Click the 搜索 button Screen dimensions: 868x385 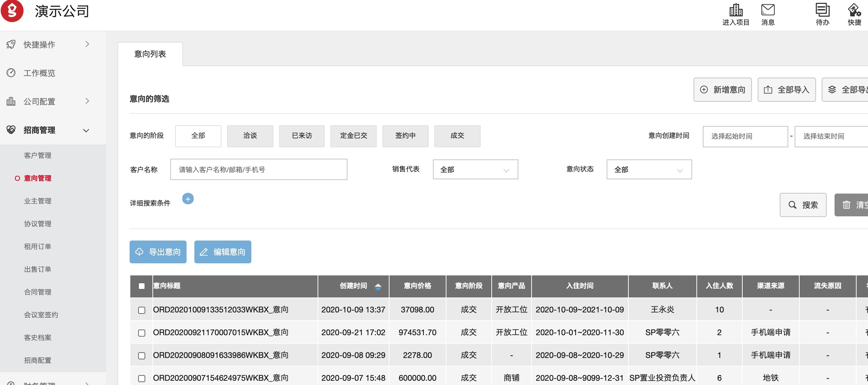803,205
